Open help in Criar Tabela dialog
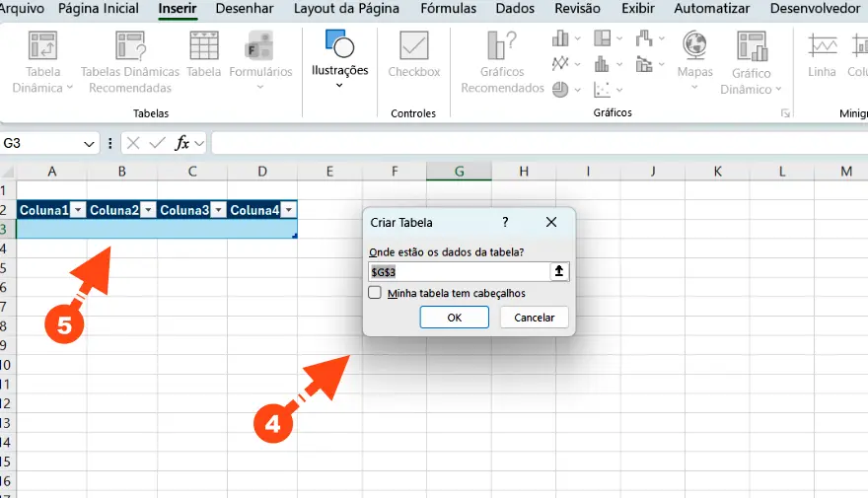 [x=505, y=222]
